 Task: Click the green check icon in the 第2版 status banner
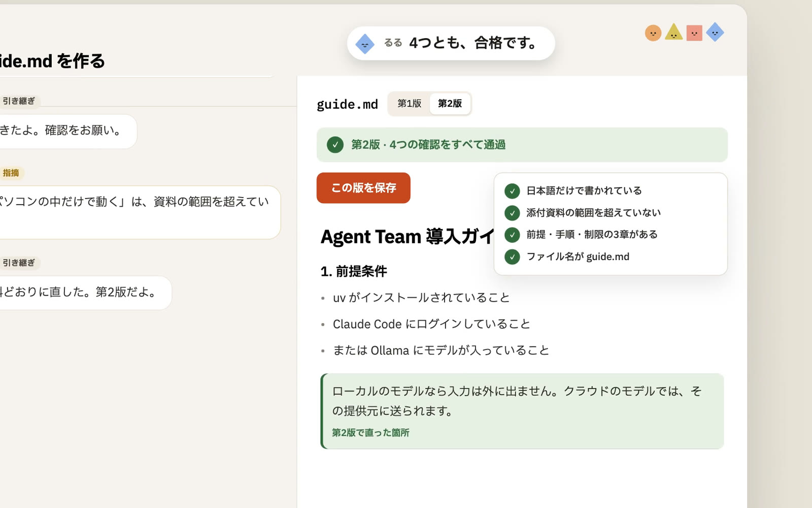tap(335, 145)
